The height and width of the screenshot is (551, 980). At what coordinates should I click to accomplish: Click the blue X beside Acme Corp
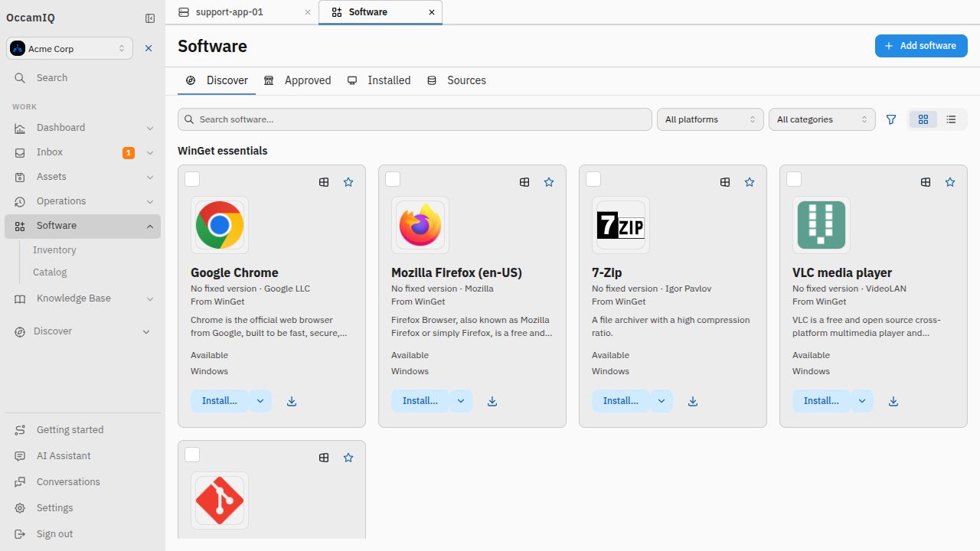coord(149,48)
